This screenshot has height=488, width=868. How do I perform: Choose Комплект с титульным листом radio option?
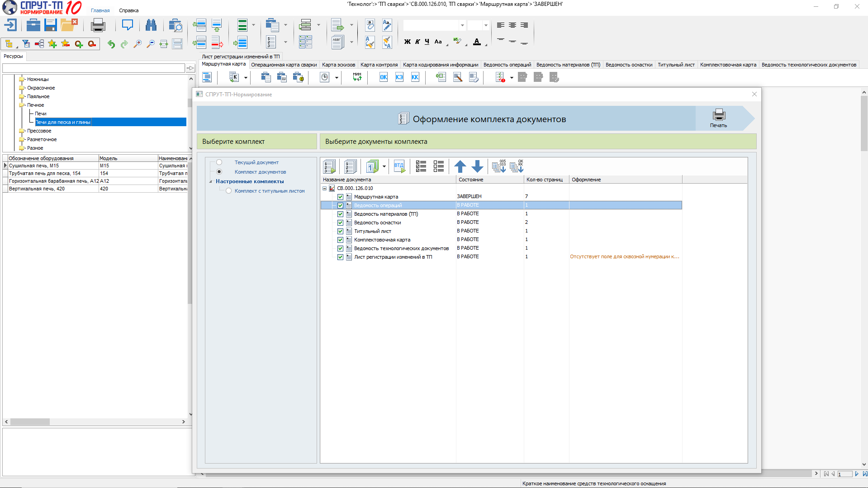[x=229, y=191]
